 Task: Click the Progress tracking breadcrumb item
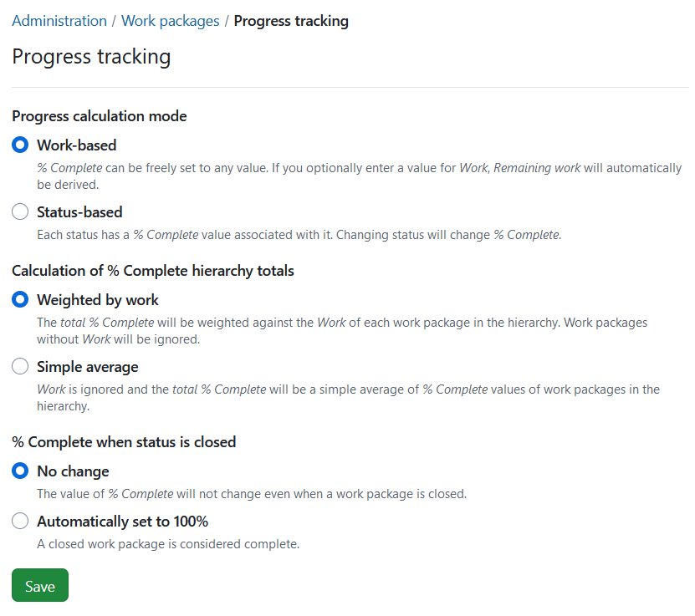point(291,21)
